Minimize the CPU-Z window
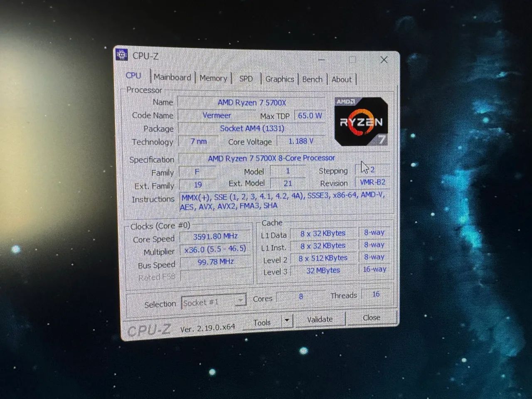 [321, 59]
